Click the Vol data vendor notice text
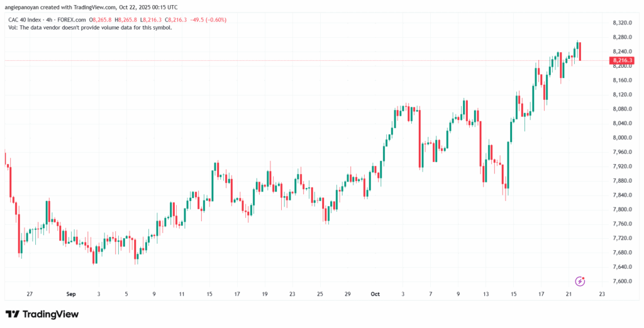644x328 pixels. tap(89, 28)
